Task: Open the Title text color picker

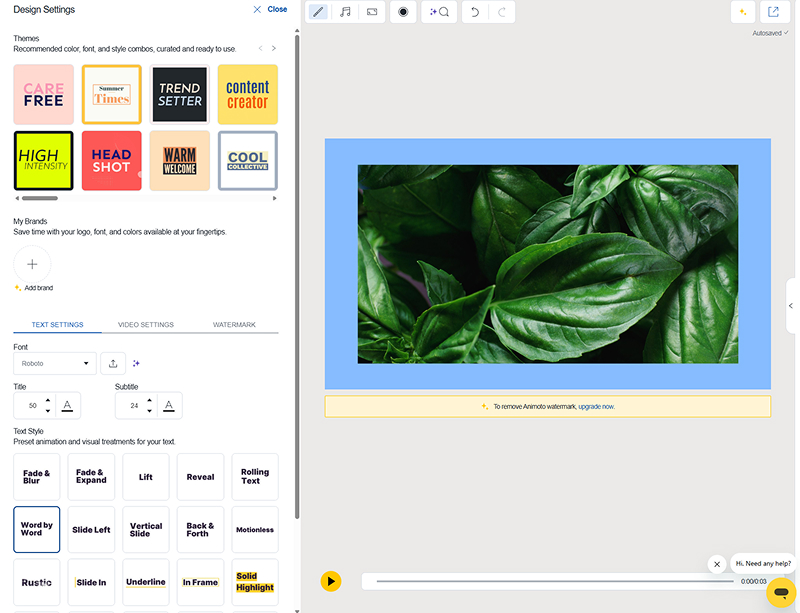Action: [67, 405]
